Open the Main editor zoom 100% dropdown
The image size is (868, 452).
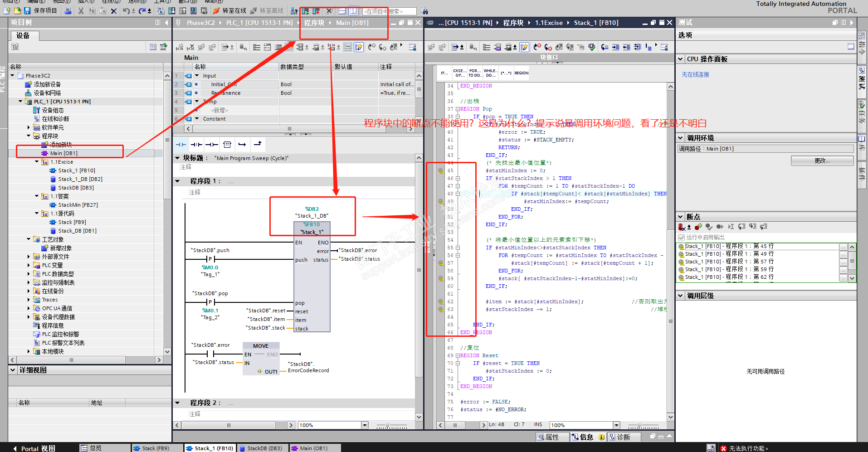click(x=365, y=425)
